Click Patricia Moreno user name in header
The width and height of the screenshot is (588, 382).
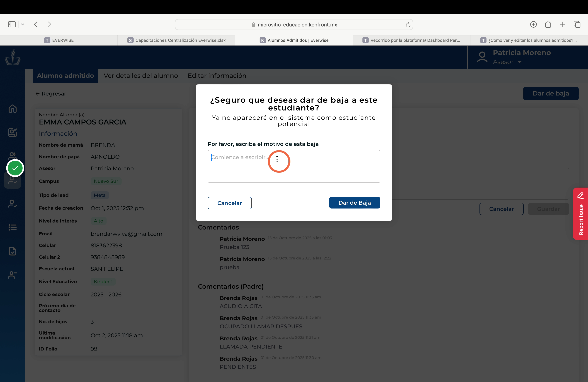point(521,53)
